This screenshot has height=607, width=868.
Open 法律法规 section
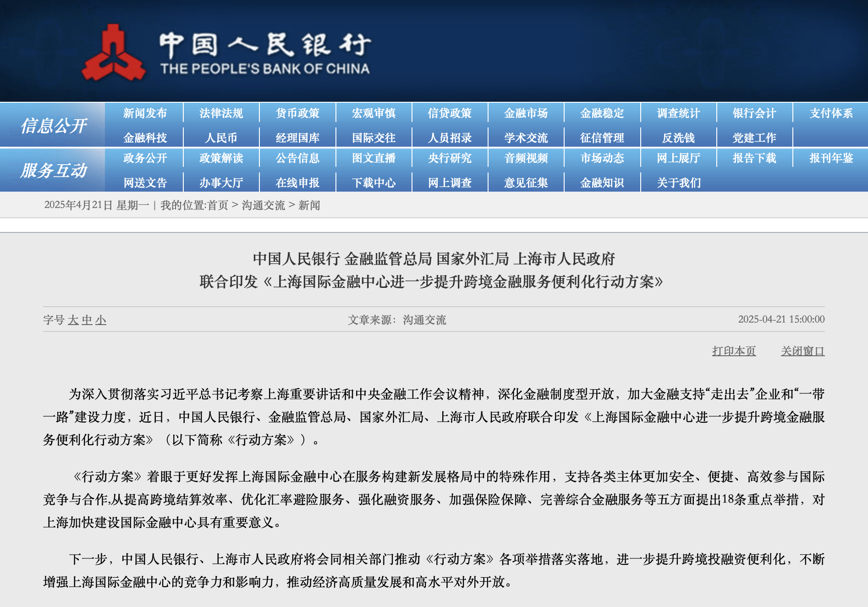click(x=221, y=113)
